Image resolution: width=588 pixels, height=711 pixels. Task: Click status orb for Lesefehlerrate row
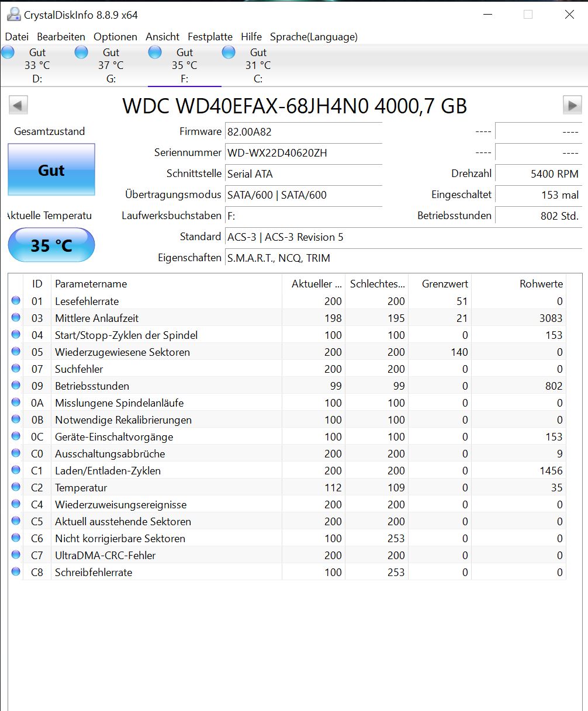(16, 301)
